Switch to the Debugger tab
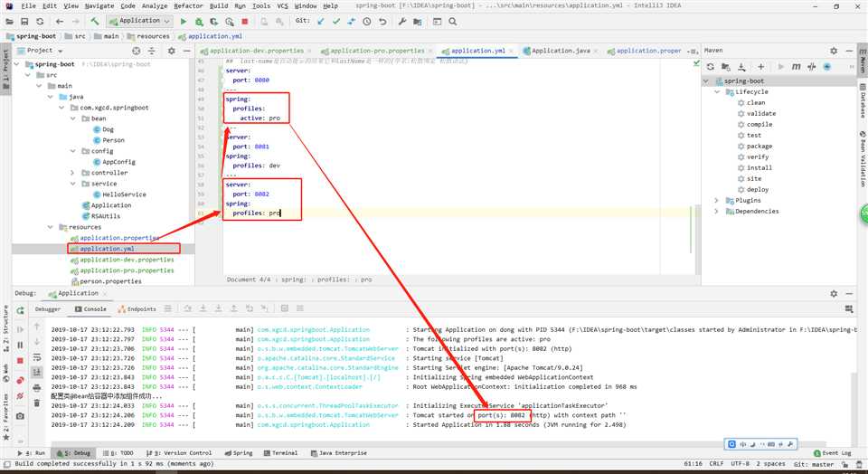Screen dimensions: 868x474 [x=48, y=309]
